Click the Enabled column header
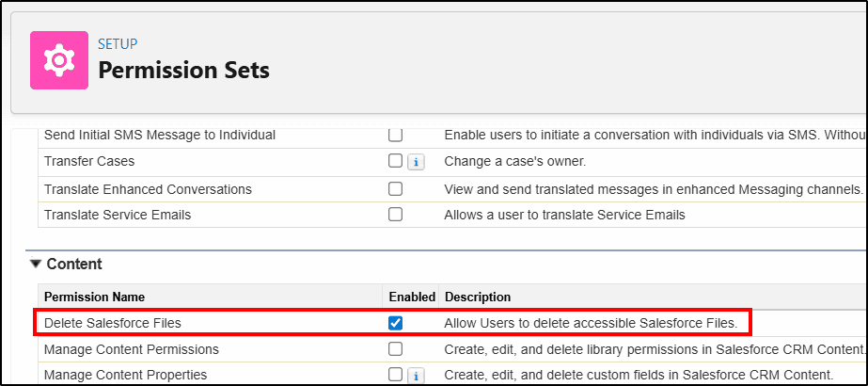The image size is (868, 386). (412, 297)
